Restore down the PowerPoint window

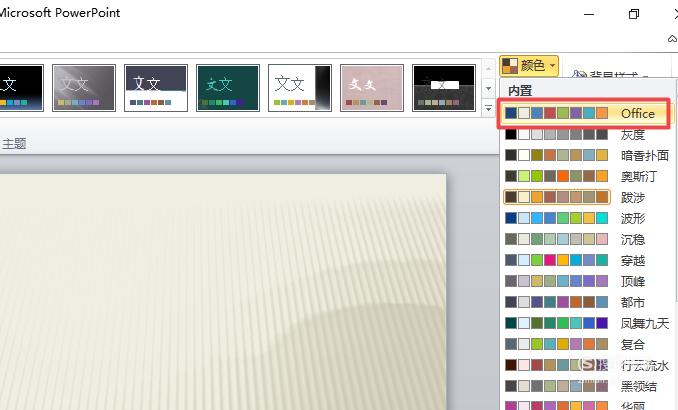[x=633, y=14]
